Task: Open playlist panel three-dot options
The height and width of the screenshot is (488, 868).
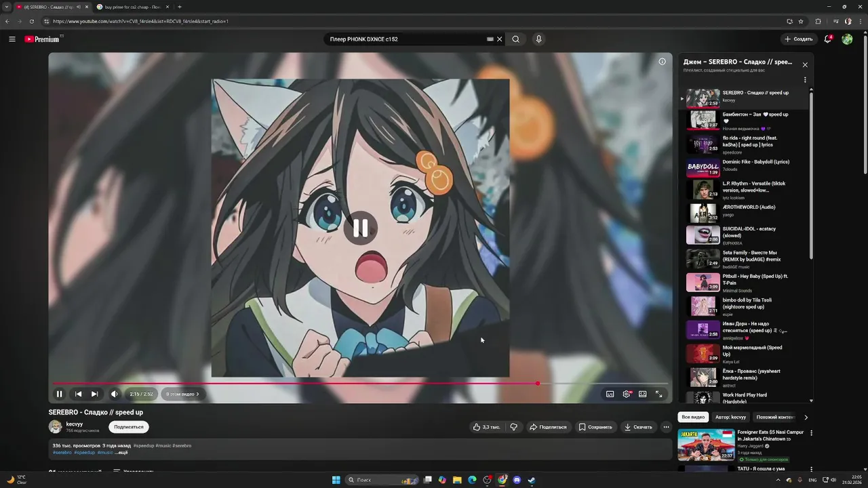Action: [x=805, y=80]
